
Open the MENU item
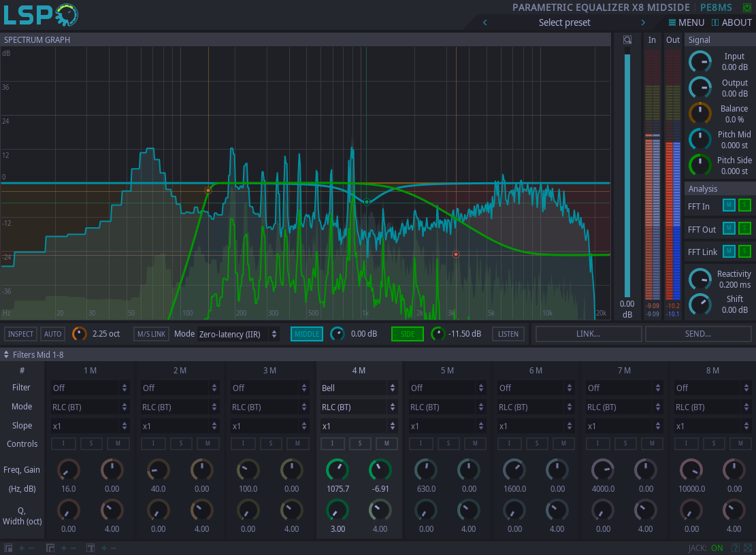click(x=686, y=22)
